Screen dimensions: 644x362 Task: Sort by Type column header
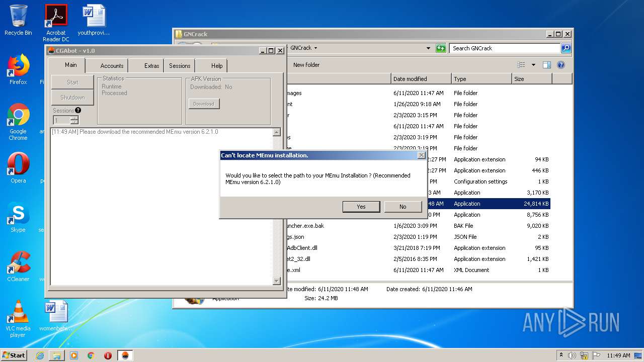click(x=481, y=79)
